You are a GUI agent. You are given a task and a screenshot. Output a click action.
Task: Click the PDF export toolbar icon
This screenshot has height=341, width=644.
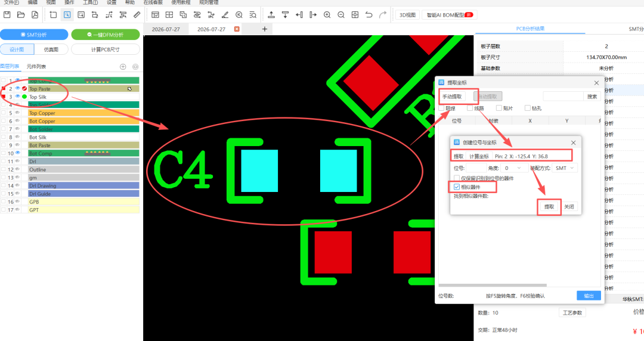[x=35, y=15]
